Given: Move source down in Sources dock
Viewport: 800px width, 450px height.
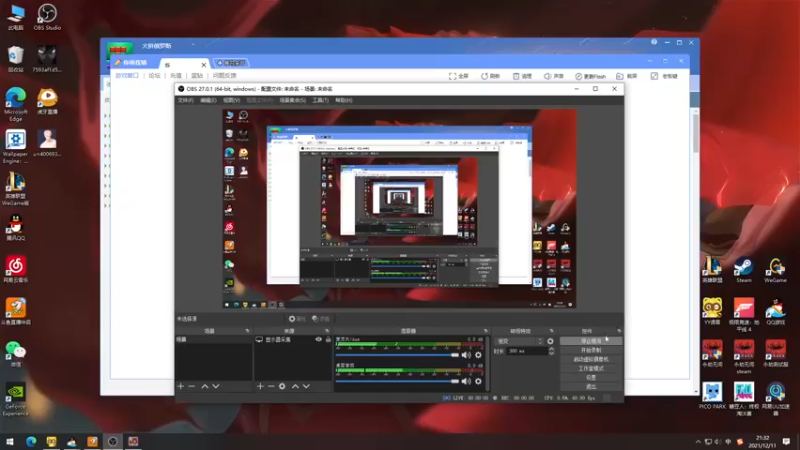Looking at the screenshot, I should click(306, 386).
